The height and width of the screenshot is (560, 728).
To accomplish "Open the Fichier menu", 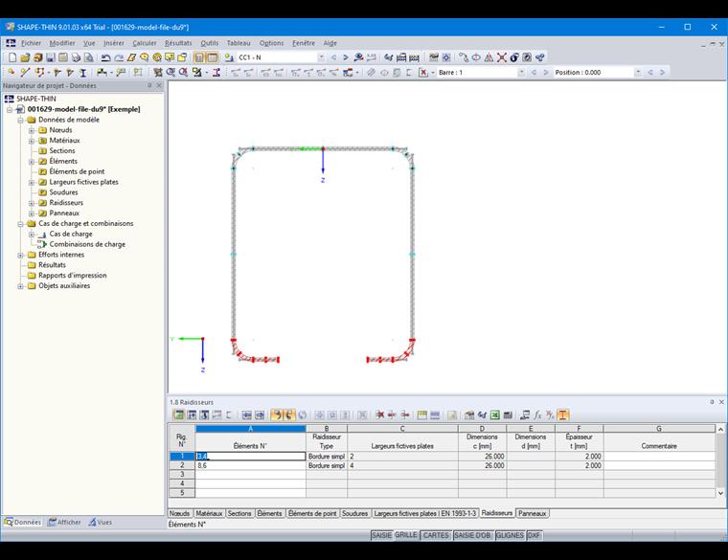I will pos(31,43).
